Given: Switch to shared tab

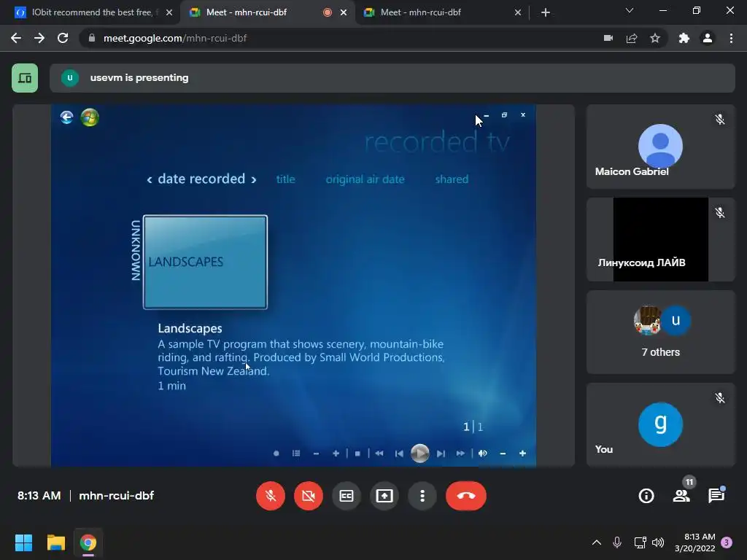Looking at the screenshot, I should [x=452, y=179].
